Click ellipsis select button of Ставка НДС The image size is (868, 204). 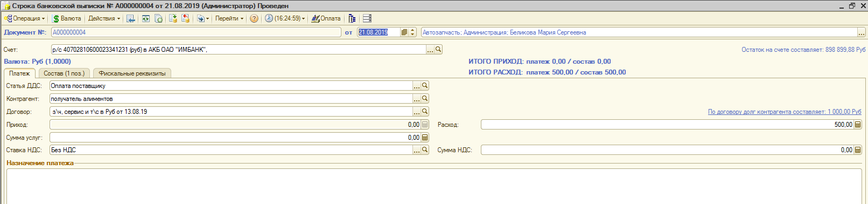coord(417,150)
